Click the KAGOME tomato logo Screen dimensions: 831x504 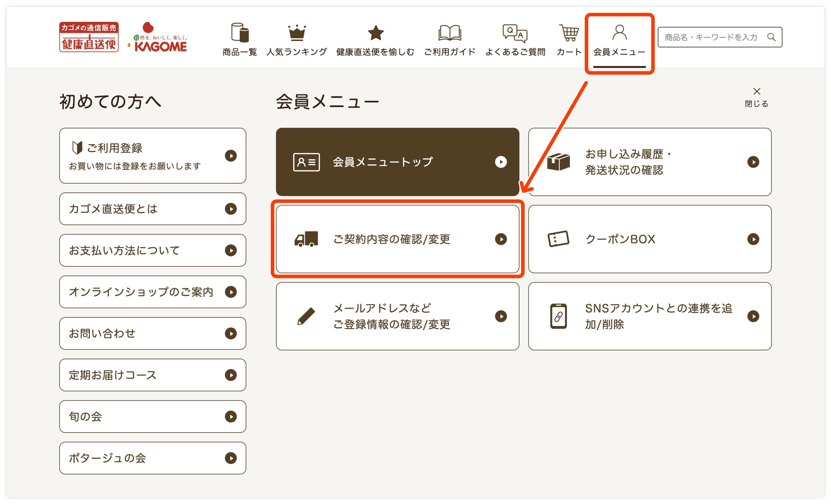click(158, 38)
